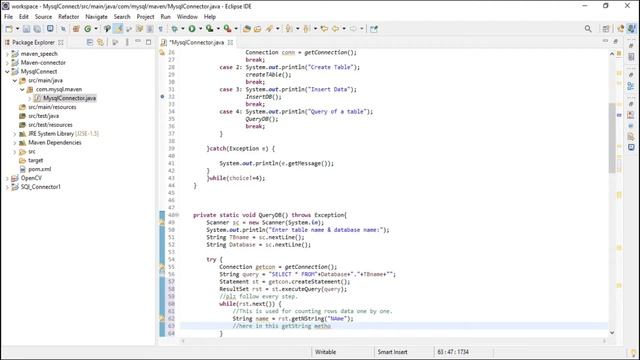Open a Terminal from the toolbar

pos(50,29)
